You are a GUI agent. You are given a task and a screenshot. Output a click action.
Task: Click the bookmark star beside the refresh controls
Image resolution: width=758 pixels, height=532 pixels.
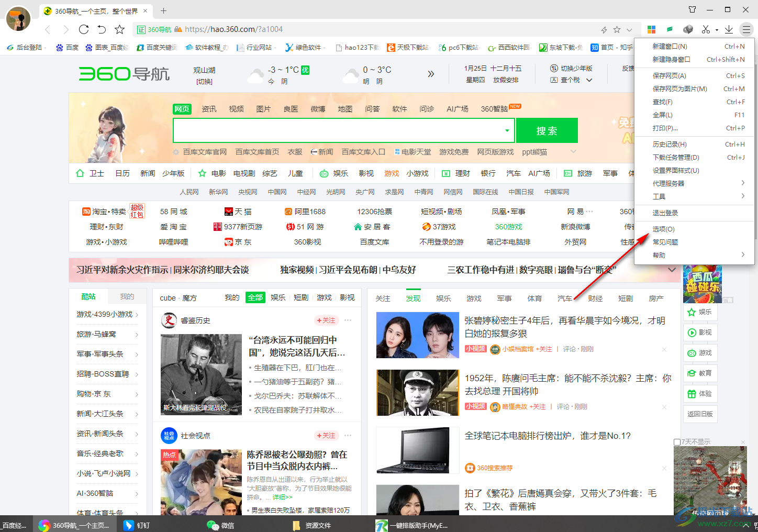tap(120, 29)
